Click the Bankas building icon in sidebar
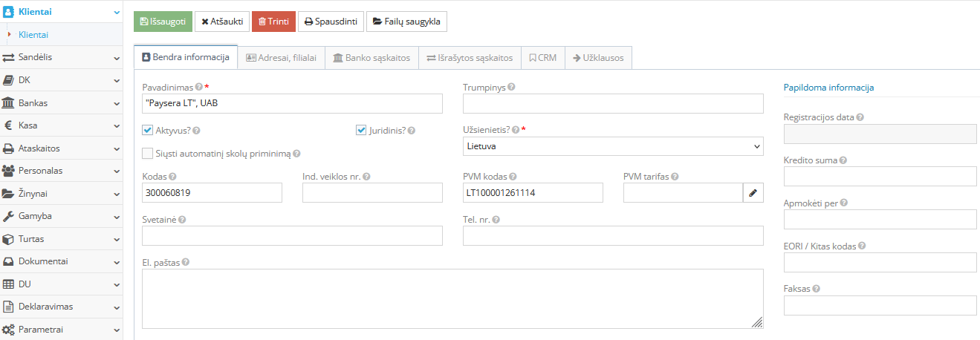Image resolution: width=980 pixels, height=340 pixels. (x=9, y=102)
